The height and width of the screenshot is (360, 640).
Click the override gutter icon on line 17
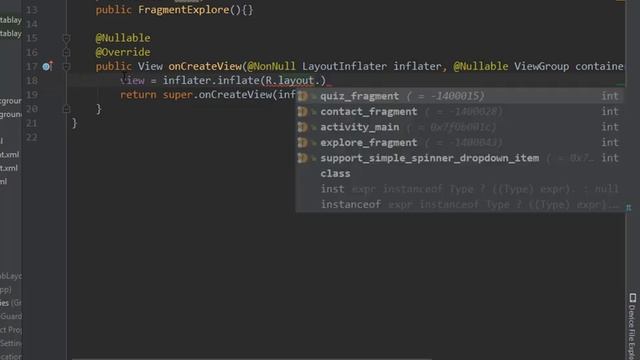(47, 66)
